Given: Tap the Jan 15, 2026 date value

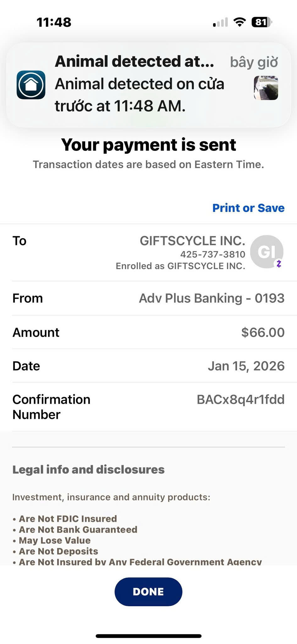Looking at the screenshot, I should pyautogui.click(x=246, y=366).
